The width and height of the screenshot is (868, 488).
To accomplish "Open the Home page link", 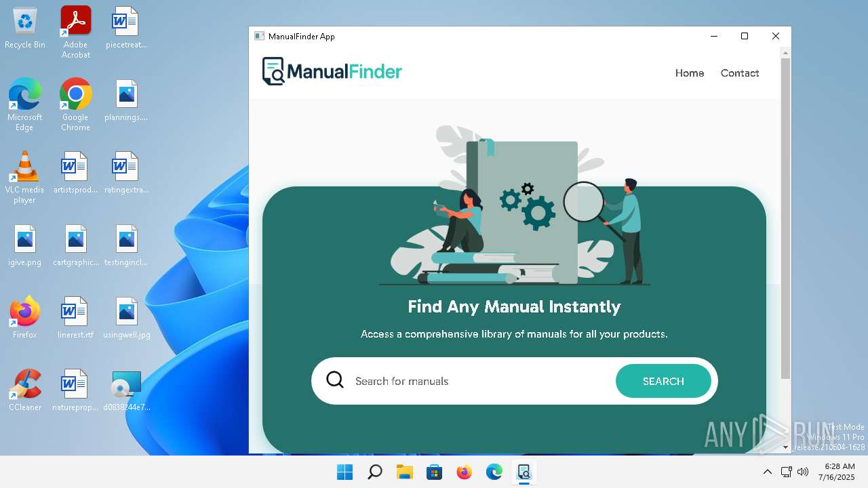I will (x=690, y=73).
